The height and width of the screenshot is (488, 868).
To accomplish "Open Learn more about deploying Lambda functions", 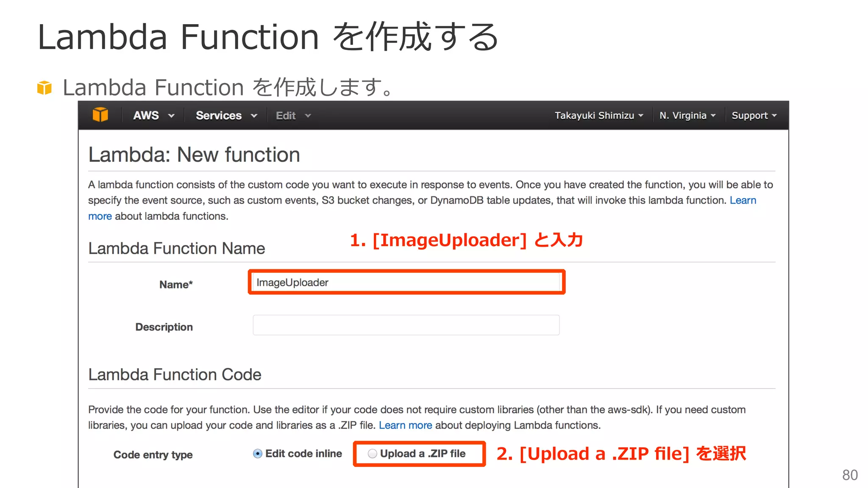I will [x=405, y=425].
